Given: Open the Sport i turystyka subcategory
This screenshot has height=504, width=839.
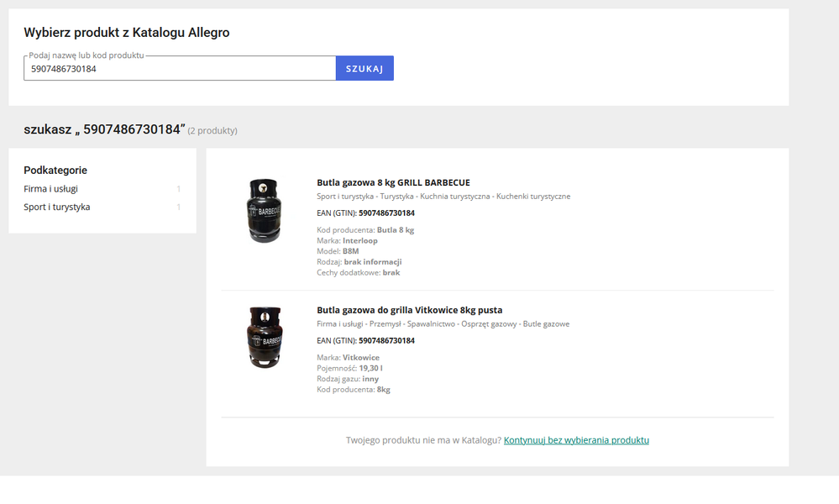Looking at the screenshot, I should (57, 207).
